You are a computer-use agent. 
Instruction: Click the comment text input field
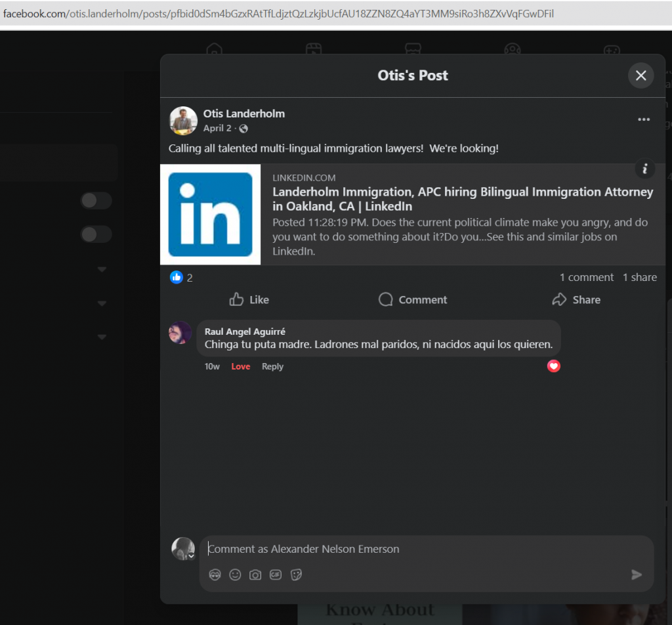(420, 549)
